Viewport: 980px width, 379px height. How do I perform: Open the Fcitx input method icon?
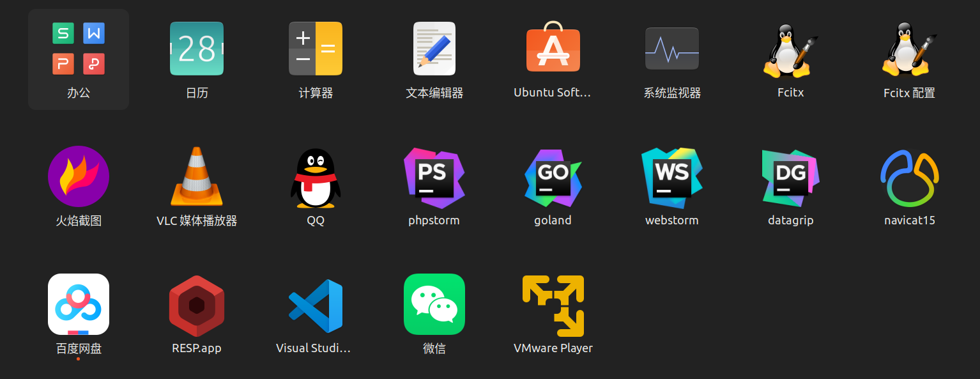coord(791,50)
